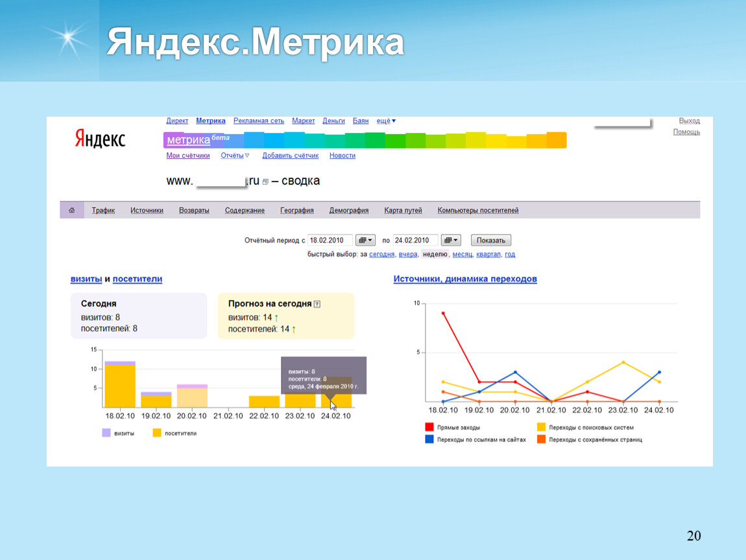Click Добавить счётчик

(x=290, y=156)
